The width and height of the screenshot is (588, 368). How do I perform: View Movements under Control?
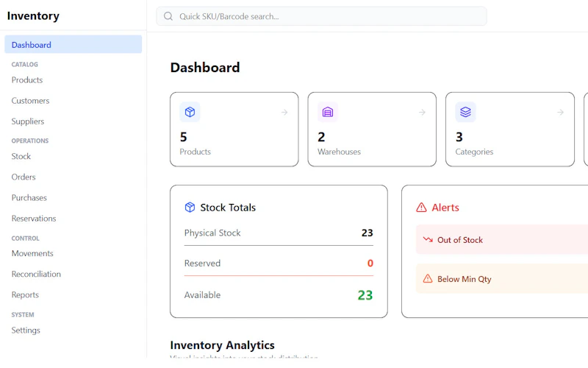pyautogui.click(x=32, y=253)
